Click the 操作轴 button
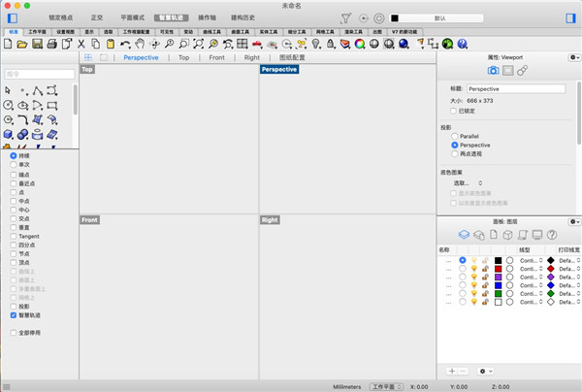582x392 pixels. [208, 17]
